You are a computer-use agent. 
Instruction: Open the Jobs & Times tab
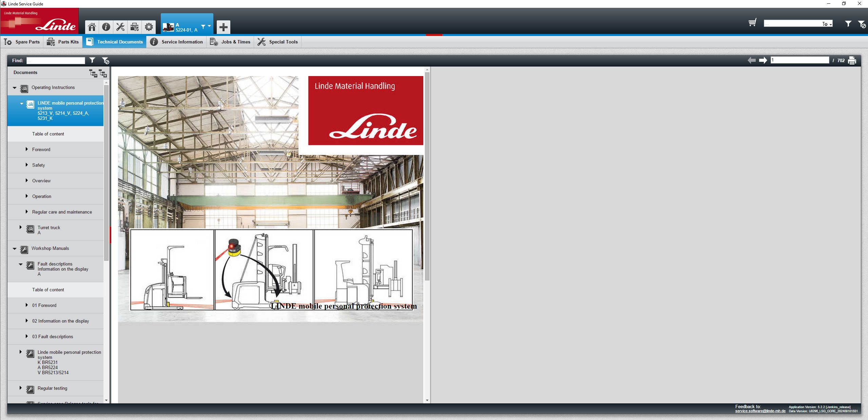(x=231, y=41)
